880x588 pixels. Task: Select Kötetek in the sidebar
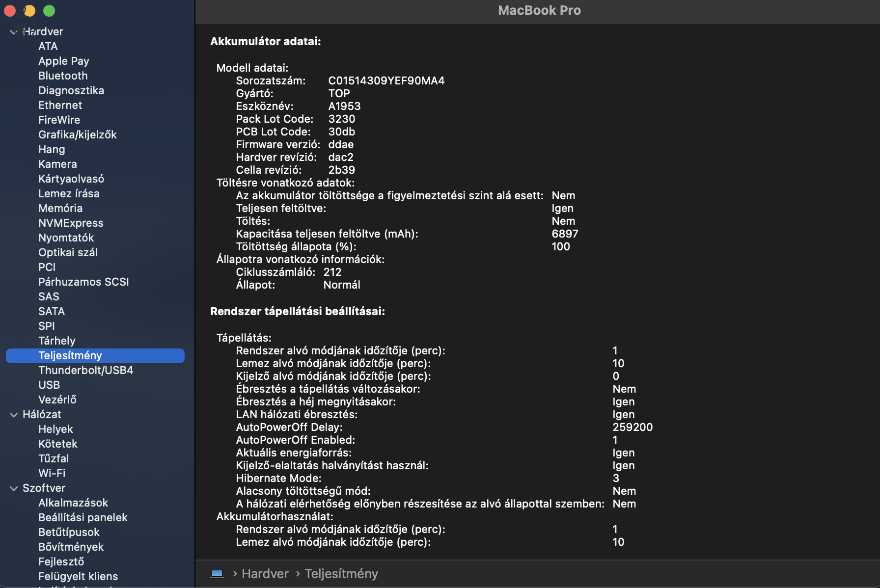pyautogui.click(x=58, y=444)
